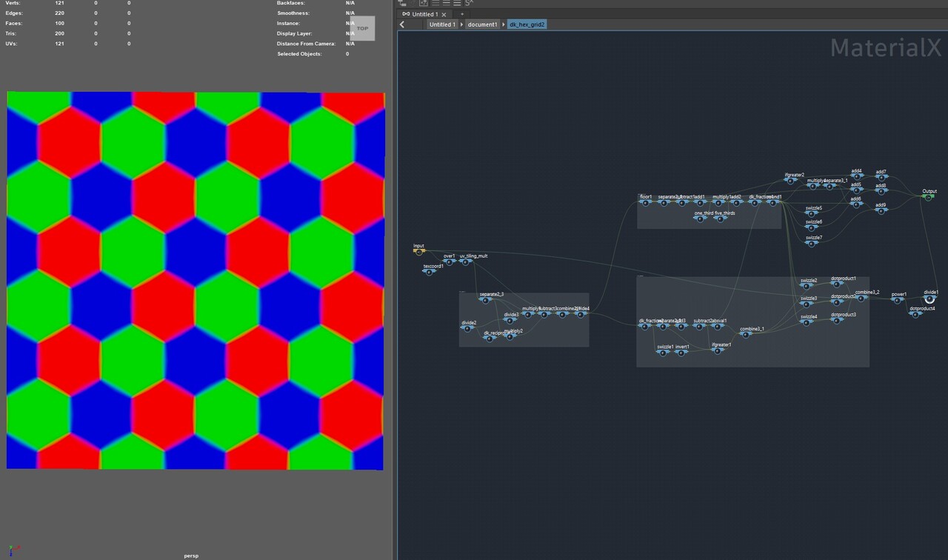948x560 pixels.
Task: Click the persp camera label
Action: (x=192, y=556)
